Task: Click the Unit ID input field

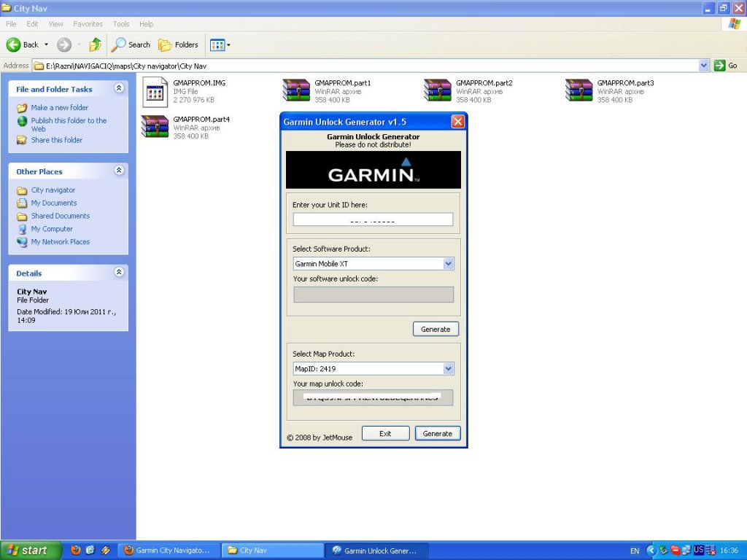Action: click(373, 219)
